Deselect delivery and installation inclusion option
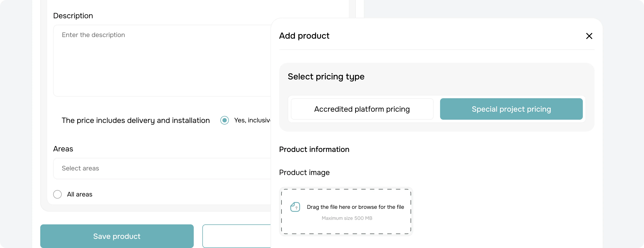Screen dimensions: 644x248 (x=225, y=120)
